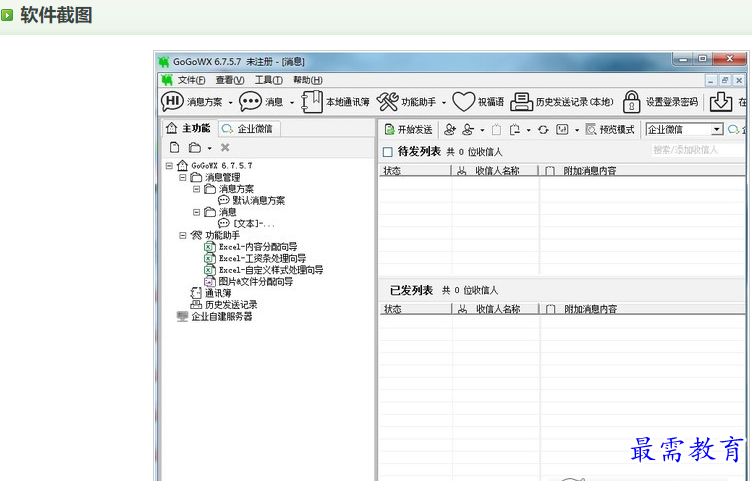
Task: Click 收信人名称 column header in 待发列表
Action: [495, 171]
